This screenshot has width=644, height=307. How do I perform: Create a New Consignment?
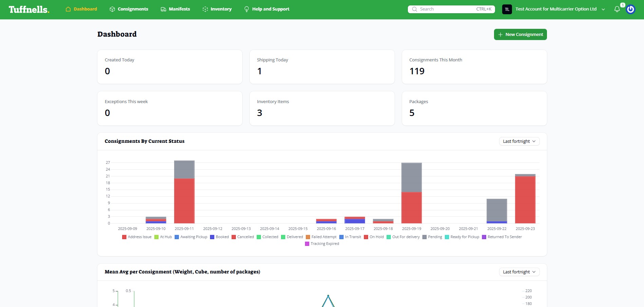pos(520,34)
